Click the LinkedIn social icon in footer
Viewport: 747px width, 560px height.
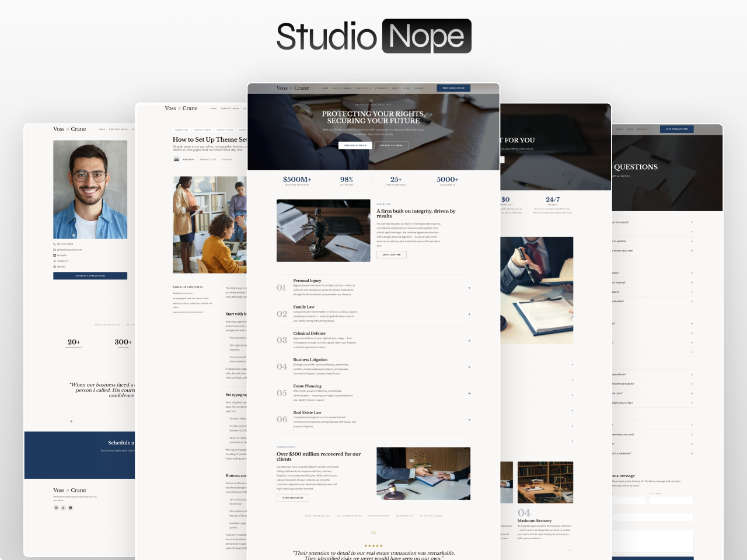(x=71, y=508)
